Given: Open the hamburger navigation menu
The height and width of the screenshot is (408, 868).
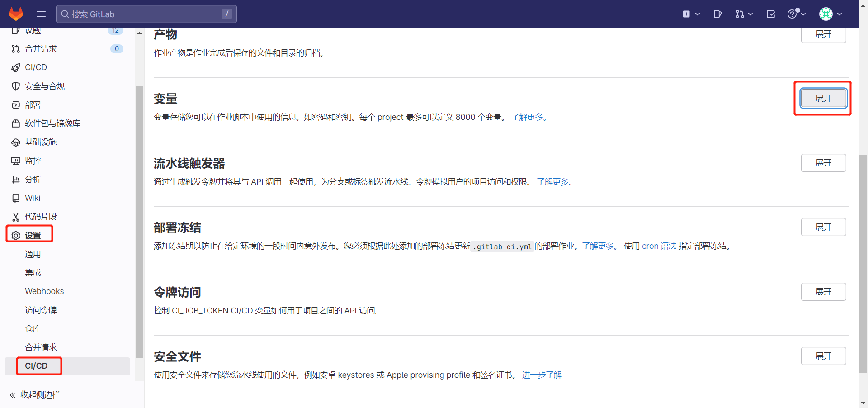Looking at the screenshot, I should 41,14.
